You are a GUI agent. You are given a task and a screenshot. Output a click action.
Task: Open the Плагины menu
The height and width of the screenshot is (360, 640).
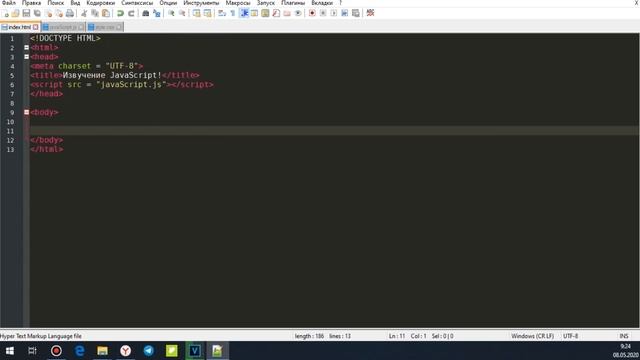click(293, 3)
